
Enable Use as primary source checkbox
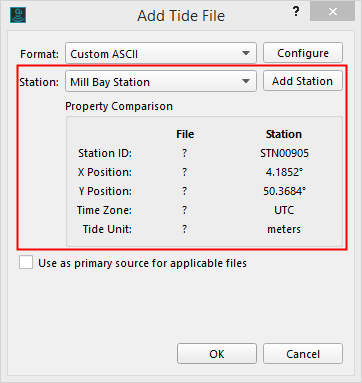(x=26, y=262)
